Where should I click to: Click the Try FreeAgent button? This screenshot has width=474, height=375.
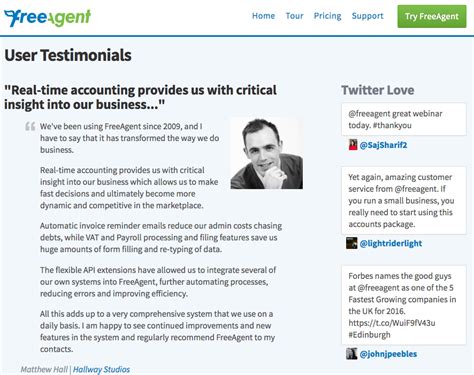432,16
